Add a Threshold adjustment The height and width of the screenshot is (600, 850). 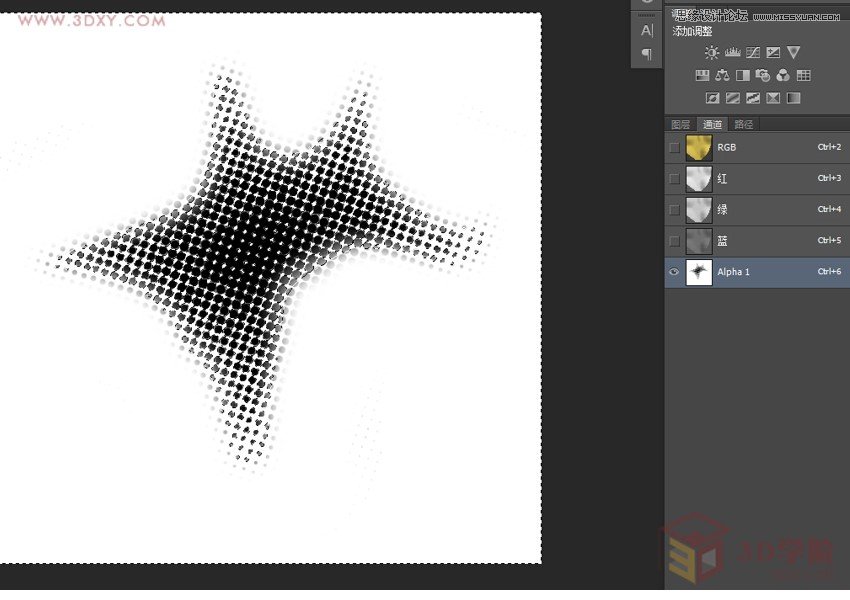click(752, 98)
